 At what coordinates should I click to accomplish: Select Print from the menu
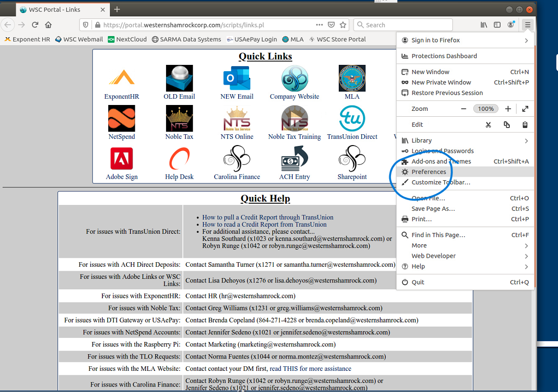(x=465, y=219)
